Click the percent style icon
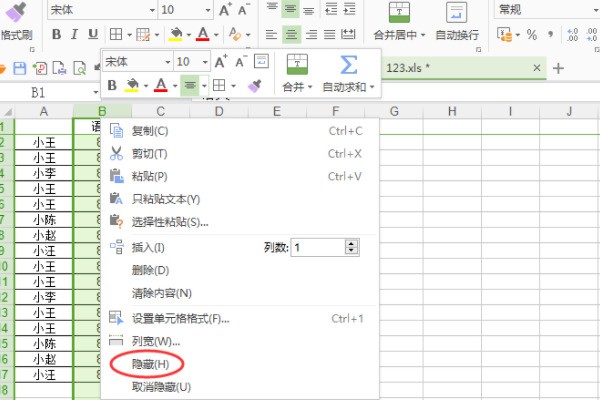The image size is (600, 400). coord(532,35)
